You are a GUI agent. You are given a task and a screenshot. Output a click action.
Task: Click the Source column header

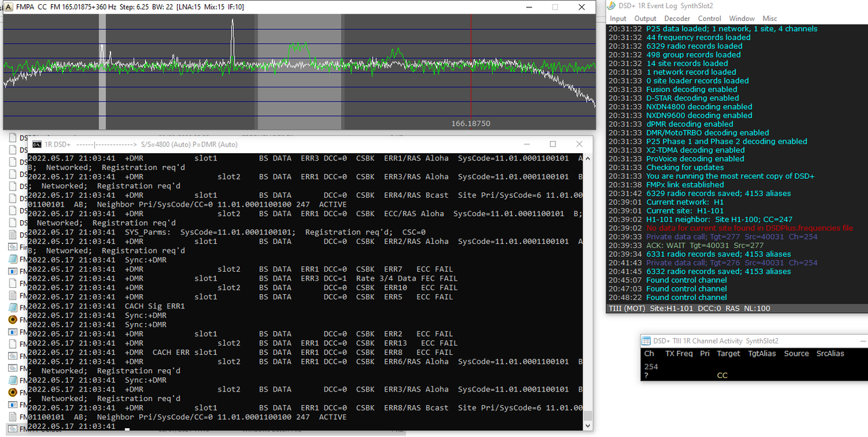(x=796, y=354)
